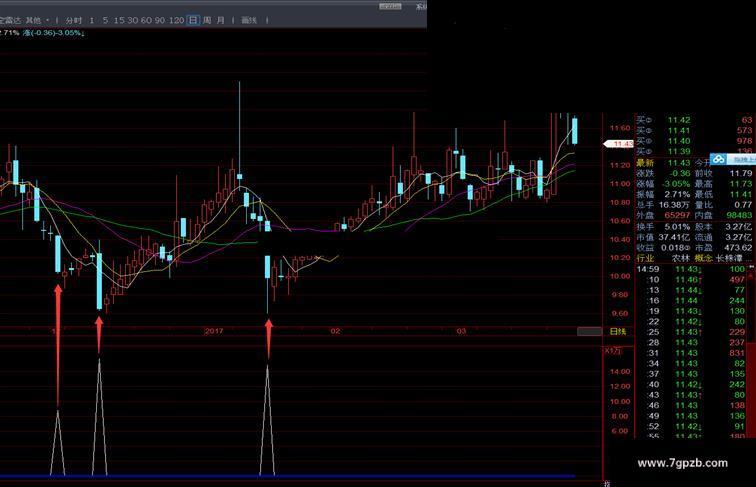Click the bid price 11.42 row

click(x=694, y=120)
